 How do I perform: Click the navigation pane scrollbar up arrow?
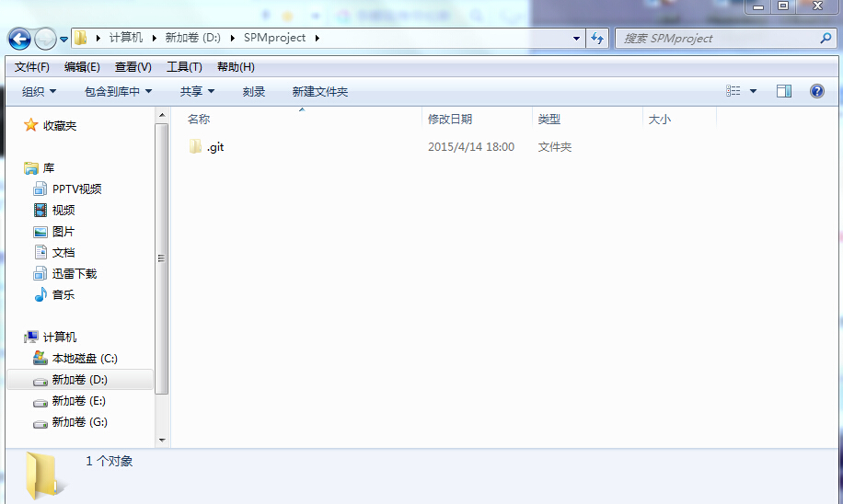[x=162, y=115]
